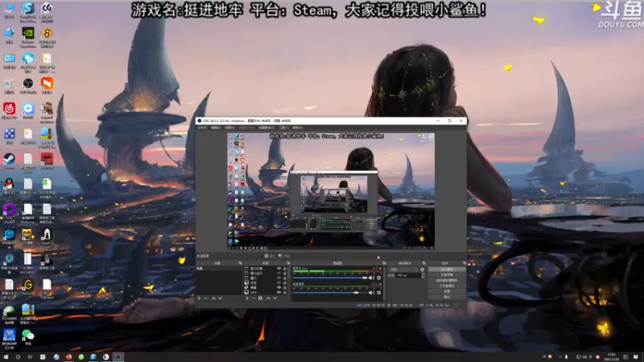The height and width of the screenshot is (362, 644).
Task: Undock the Scene Transitions panel with its pop-out icon
Action: (x=424, y=263)
